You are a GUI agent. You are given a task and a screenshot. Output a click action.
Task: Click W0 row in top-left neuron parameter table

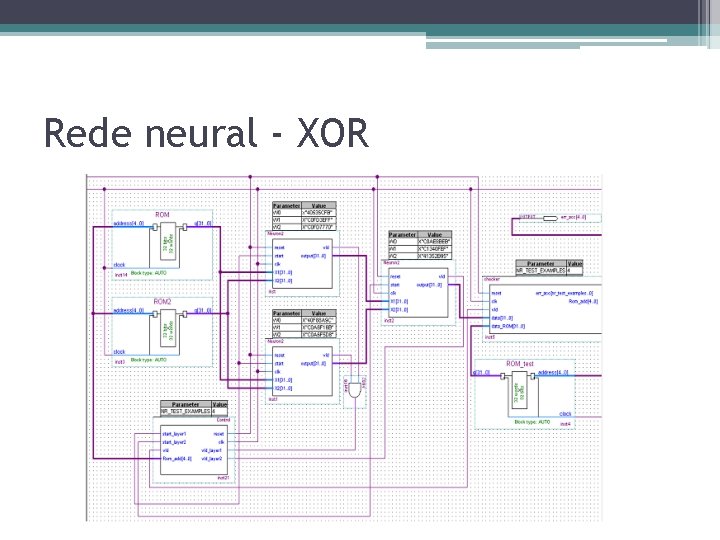304,213
